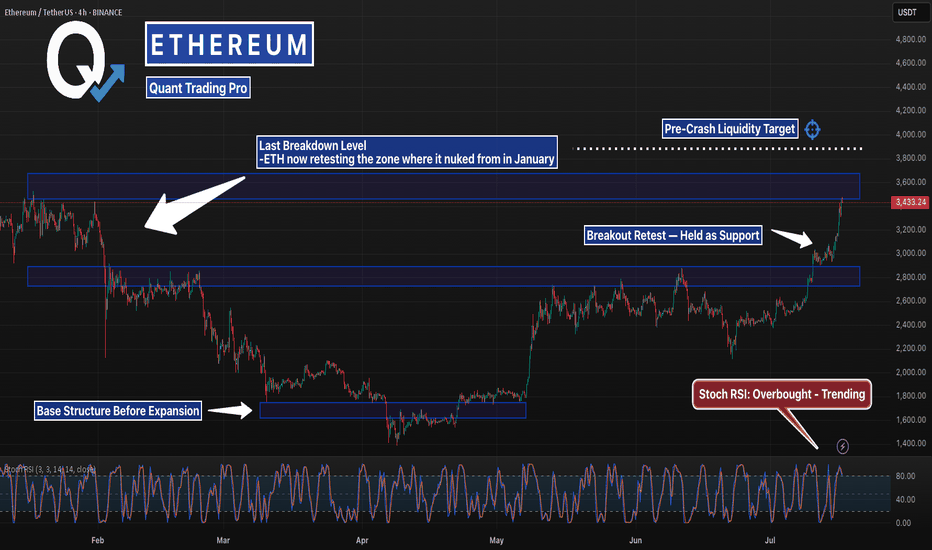
Task: Click the 0.00 Stoch RSI scale value
Action: click(903, 523)
